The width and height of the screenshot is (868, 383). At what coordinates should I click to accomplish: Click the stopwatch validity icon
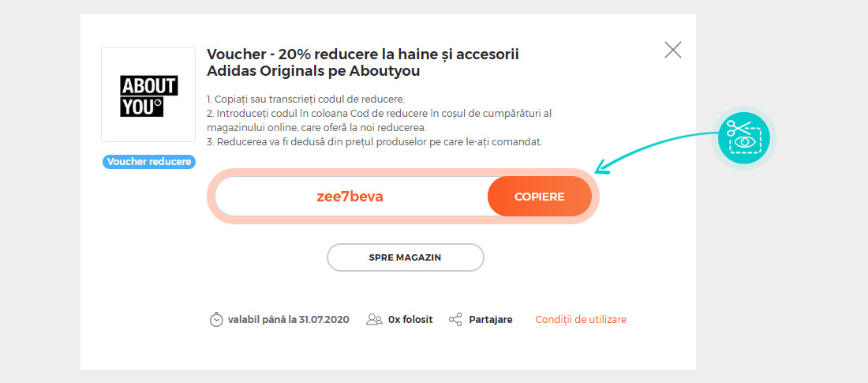click(x=216, y=320)
